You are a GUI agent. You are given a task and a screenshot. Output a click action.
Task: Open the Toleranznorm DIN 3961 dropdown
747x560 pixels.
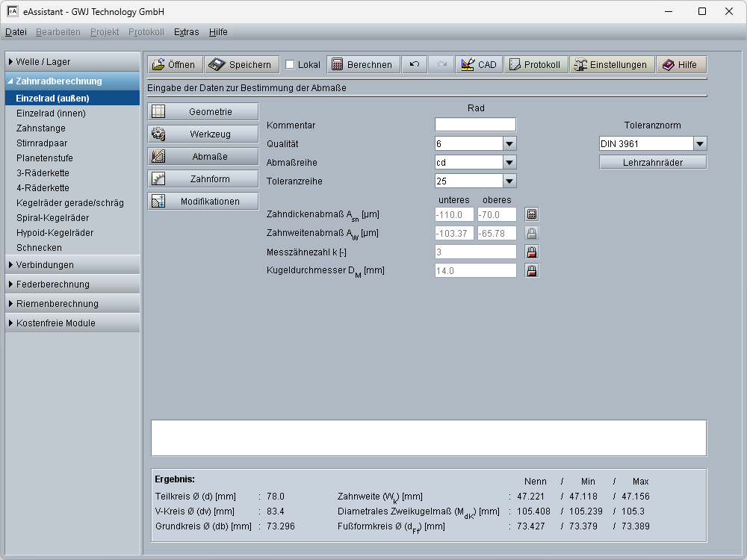coord(699,143)
